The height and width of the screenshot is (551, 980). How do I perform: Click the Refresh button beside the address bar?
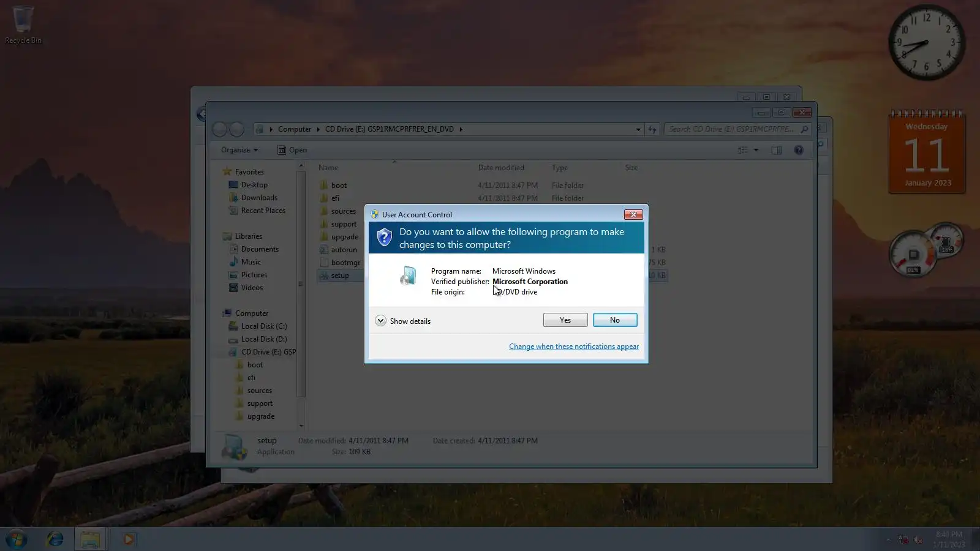click(x=652, y=129)
